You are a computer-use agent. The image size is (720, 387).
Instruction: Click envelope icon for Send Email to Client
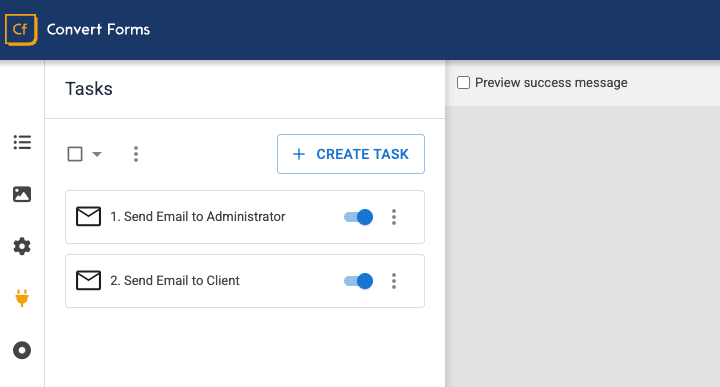(88, 280)
